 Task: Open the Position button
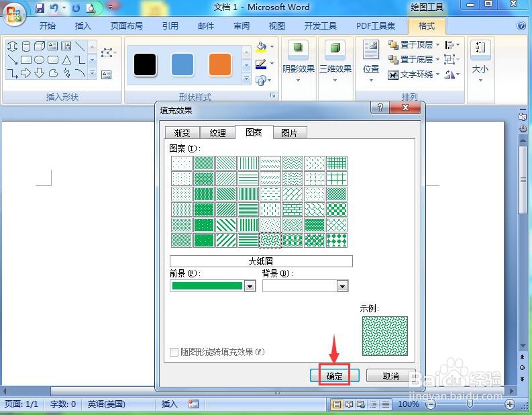(371, 61)
